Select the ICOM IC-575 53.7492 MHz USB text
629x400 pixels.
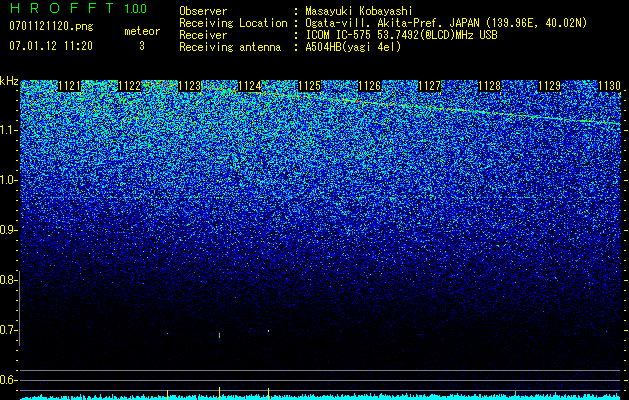pos(401,35)
